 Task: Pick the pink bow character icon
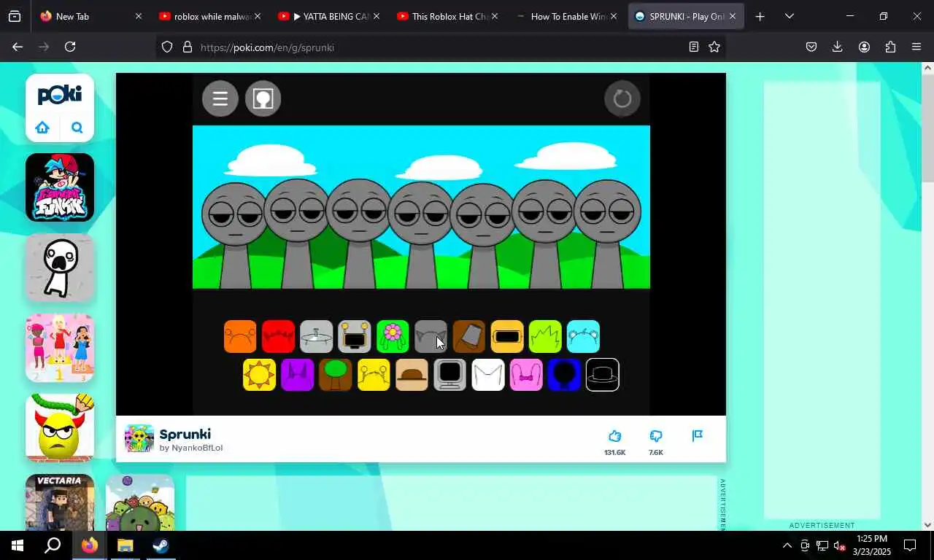(526, 375)
